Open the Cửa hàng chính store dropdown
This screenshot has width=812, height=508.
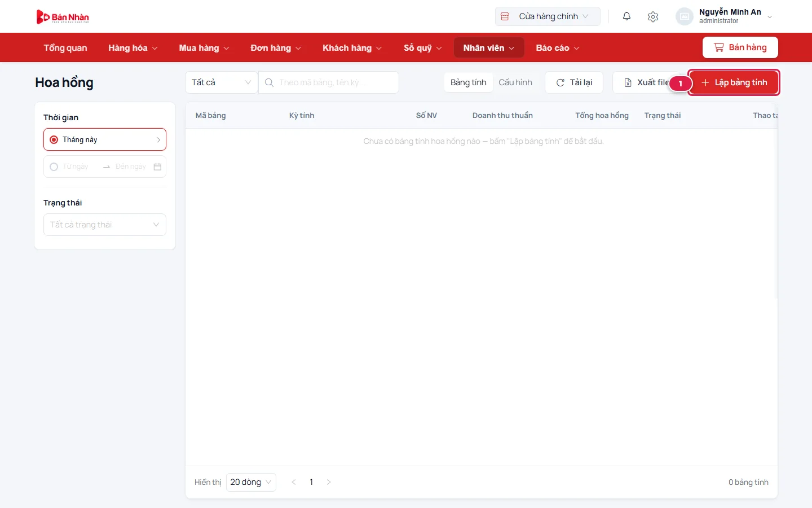point(548,16)
